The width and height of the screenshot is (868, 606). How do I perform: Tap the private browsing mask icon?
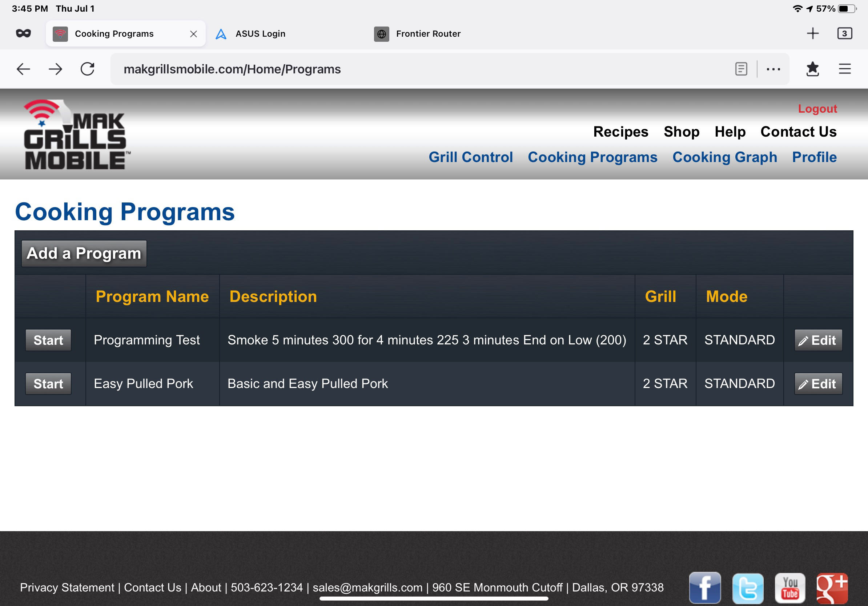(23, 34)
